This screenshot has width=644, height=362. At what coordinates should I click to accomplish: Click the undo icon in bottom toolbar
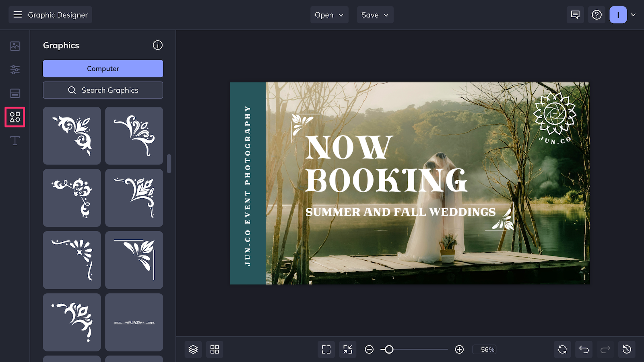point(583,349)
